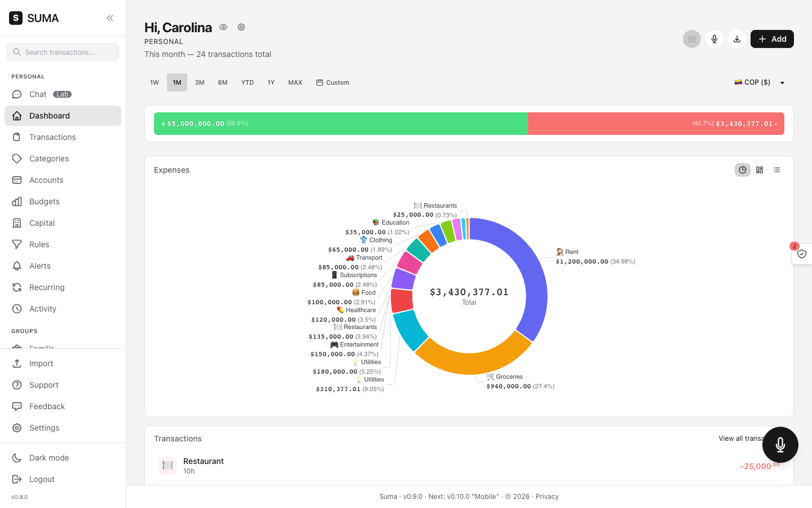Open Budgets from the sidebar
Screen dimensions: 812x508
(x=63, y=202)
